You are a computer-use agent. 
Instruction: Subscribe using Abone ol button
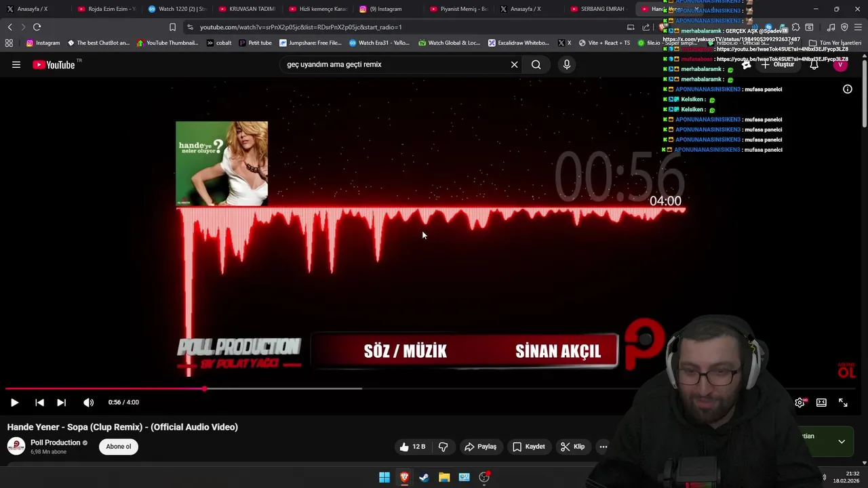click(x=119, y=447)
